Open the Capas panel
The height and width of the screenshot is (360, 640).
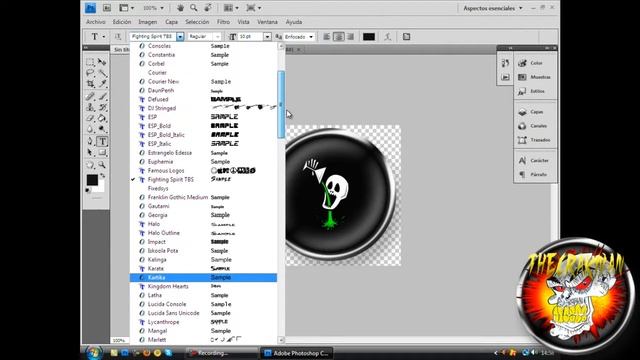point(535,112)
